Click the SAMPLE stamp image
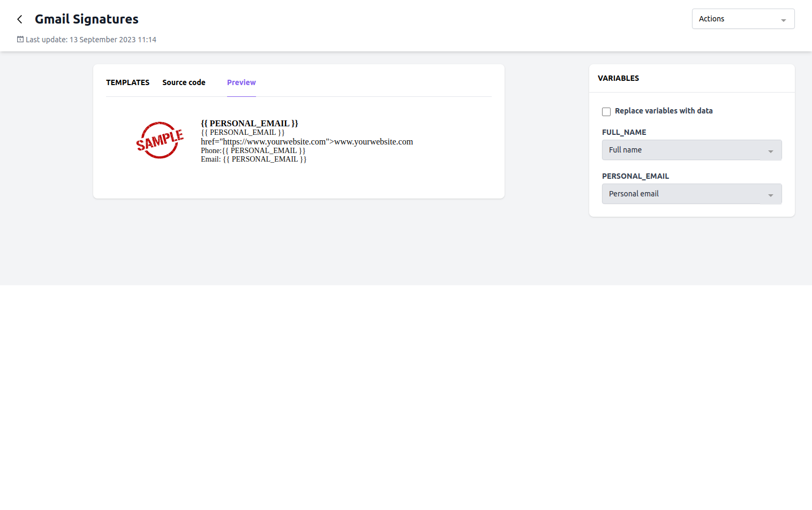The height and width of the screenshot is (510, 812). 160,140
